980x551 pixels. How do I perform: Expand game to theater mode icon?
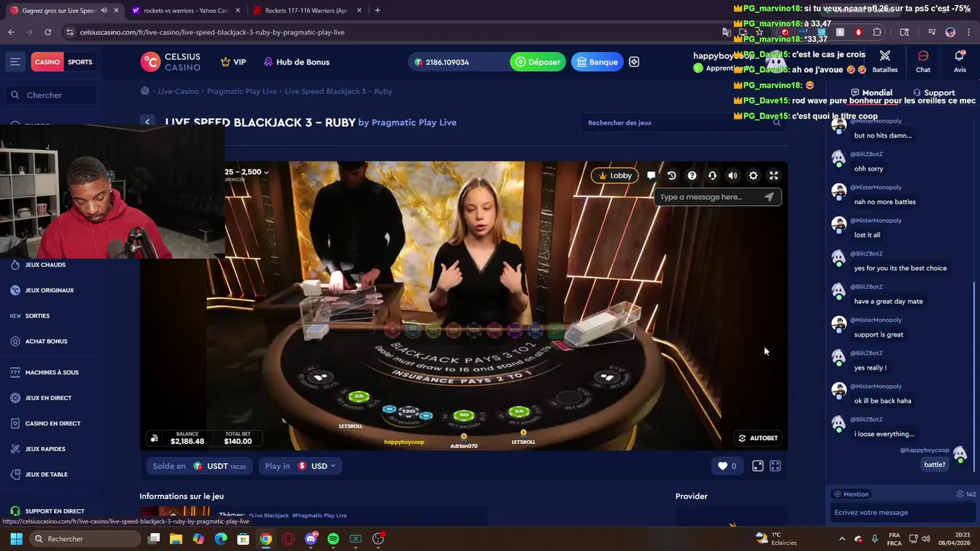pos(758,466)
